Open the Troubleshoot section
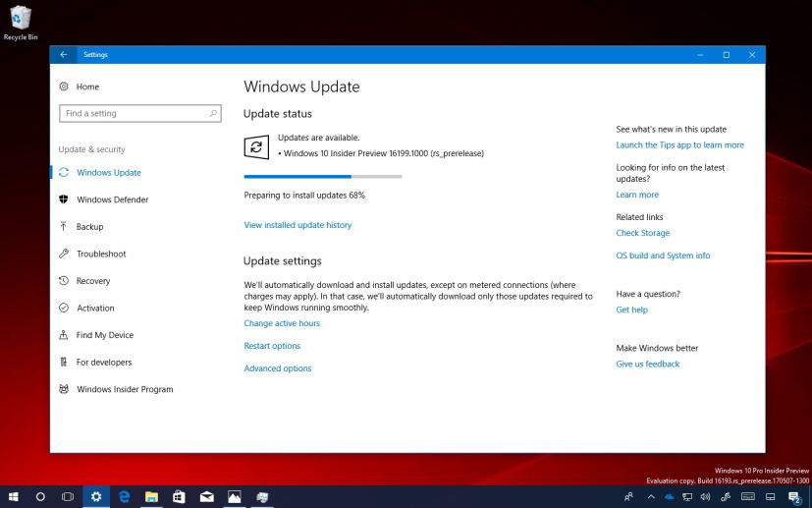The height and width of the screenshot is (508, 812). coord(101,254)
